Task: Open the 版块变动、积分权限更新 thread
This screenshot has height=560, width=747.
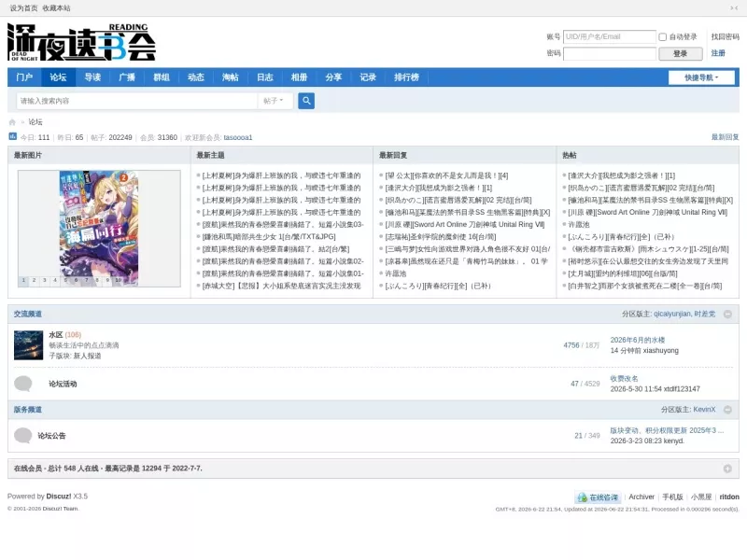Action: pos(667,430)
